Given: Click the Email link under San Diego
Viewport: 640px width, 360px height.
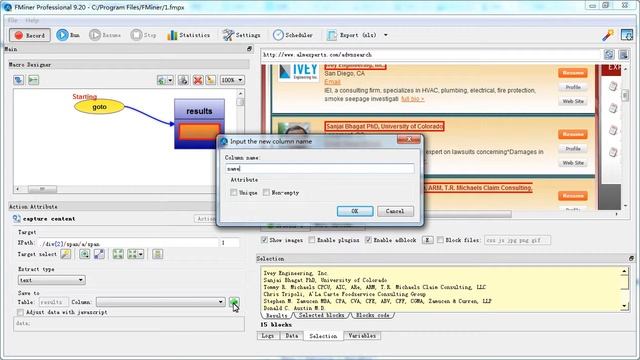Looking at the screenshot, I should [x=332, y=82].
